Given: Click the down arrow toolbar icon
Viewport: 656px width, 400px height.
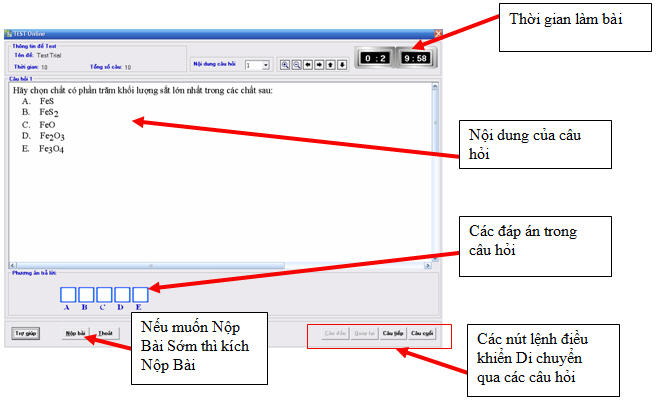Looking at the screenshot, I should [x=342, y=65].
